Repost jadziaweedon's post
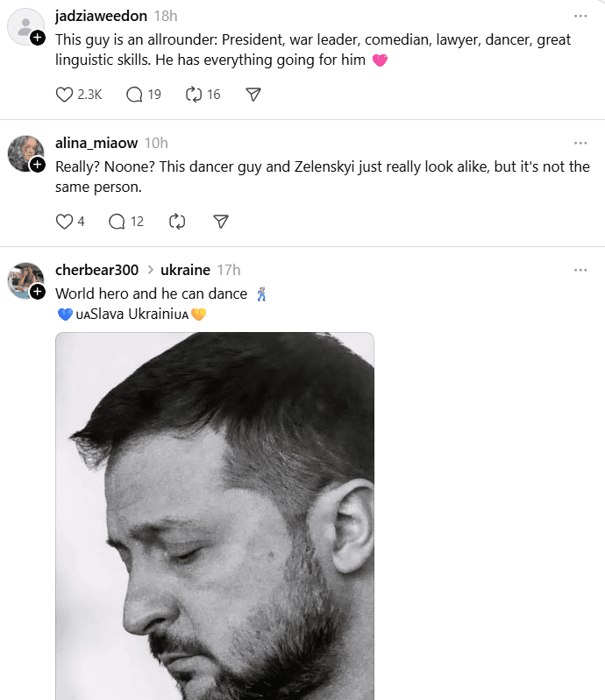 pos(194,95)
